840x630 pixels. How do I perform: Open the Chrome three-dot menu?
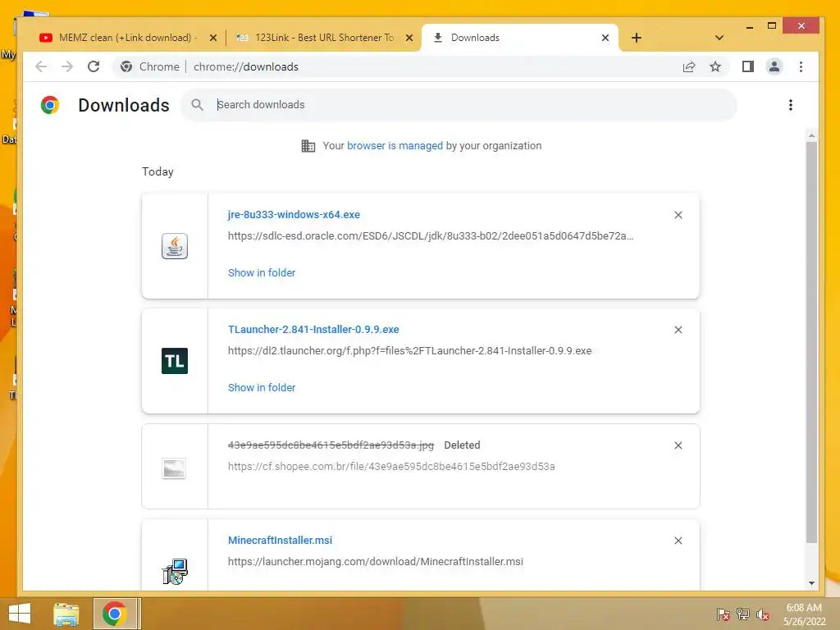(801, 66)
